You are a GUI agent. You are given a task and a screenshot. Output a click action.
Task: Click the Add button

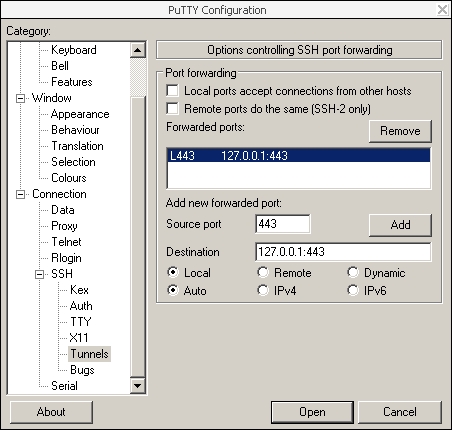click(400, 225)
